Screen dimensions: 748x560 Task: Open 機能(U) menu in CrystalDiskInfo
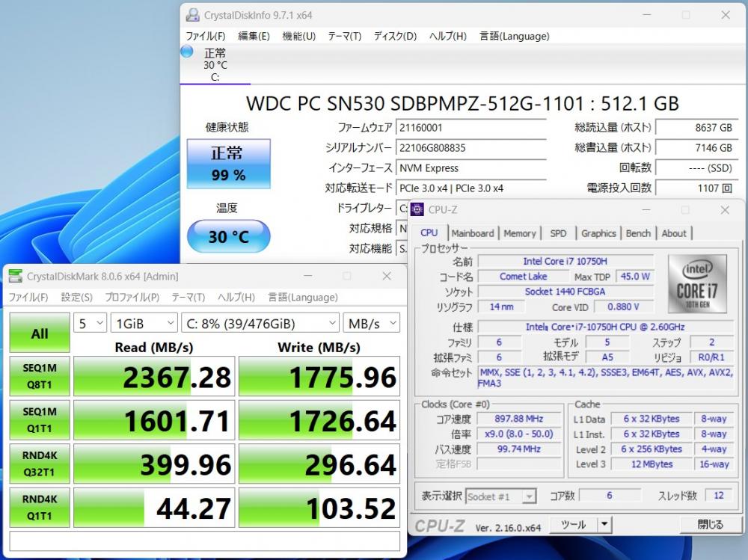click(x=299, y=36)
